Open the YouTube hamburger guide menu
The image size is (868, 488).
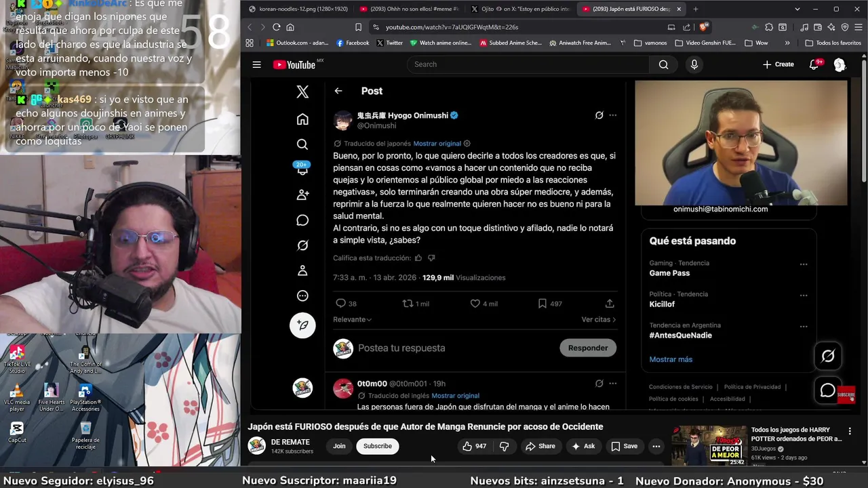pos(256,64)
